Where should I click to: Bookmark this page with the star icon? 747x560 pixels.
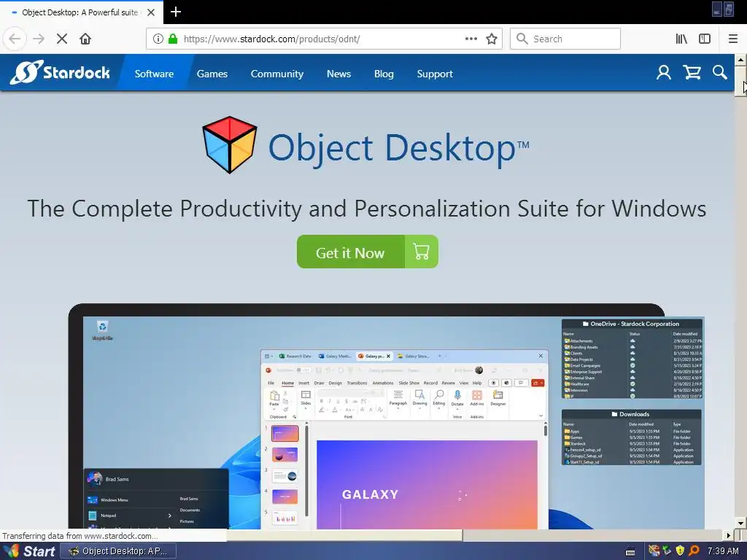tap(492, 39)
